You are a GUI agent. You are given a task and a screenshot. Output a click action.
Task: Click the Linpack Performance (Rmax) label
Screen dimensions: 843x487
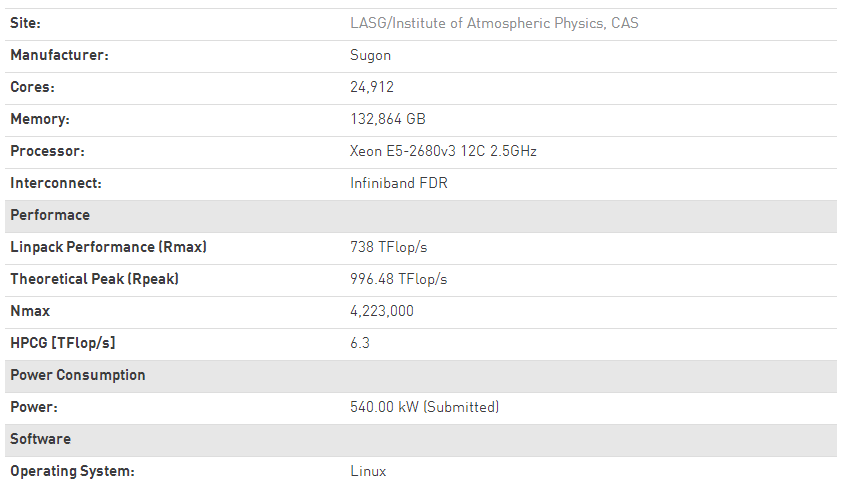coord(108,247)
